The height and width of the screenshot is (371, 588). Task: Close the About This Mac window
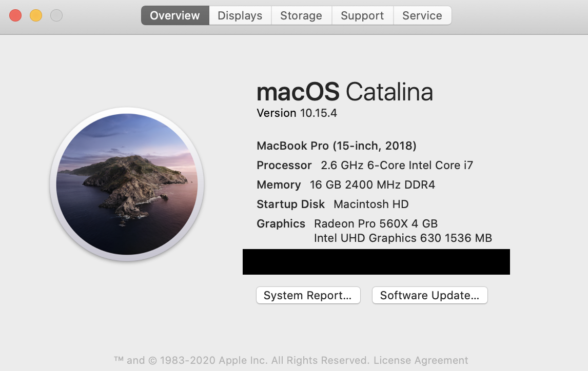coord(15,15)
